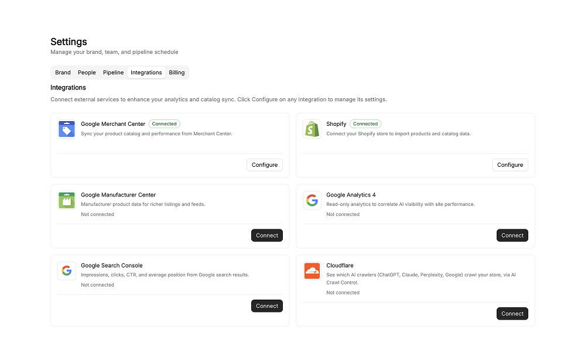Image resolution: width=588 pixels, height=364 pixels.
Task: Click the Google Search Console title
Action: coord(112,266)
